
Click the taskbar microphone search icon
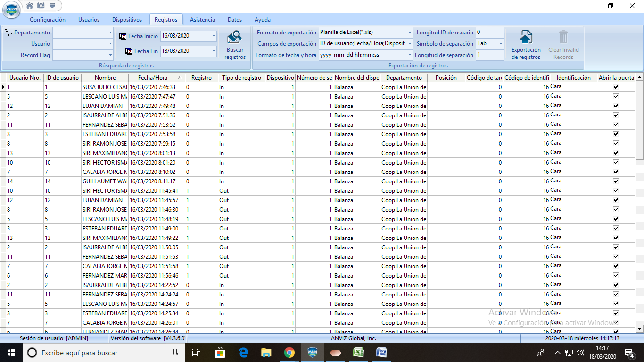coord(175,353)
